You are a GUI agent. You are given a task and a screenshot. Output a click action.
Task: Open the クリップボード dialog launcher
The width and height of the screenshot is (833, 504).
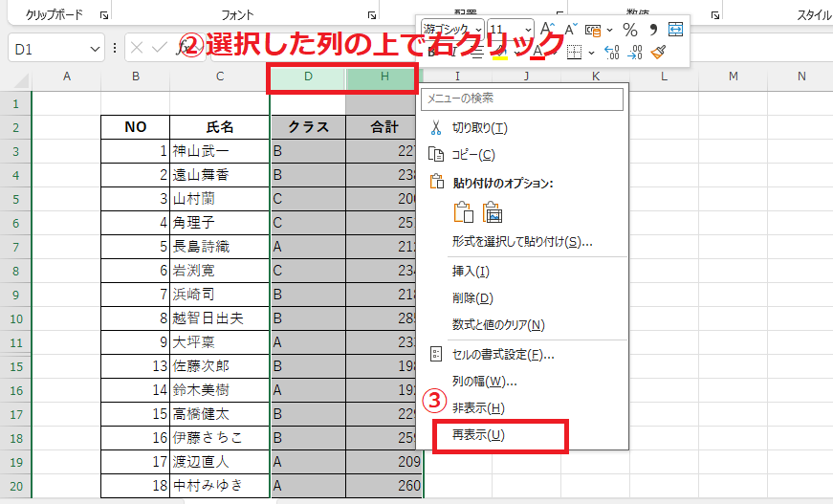pyautogui.click(x=104, y=15)
